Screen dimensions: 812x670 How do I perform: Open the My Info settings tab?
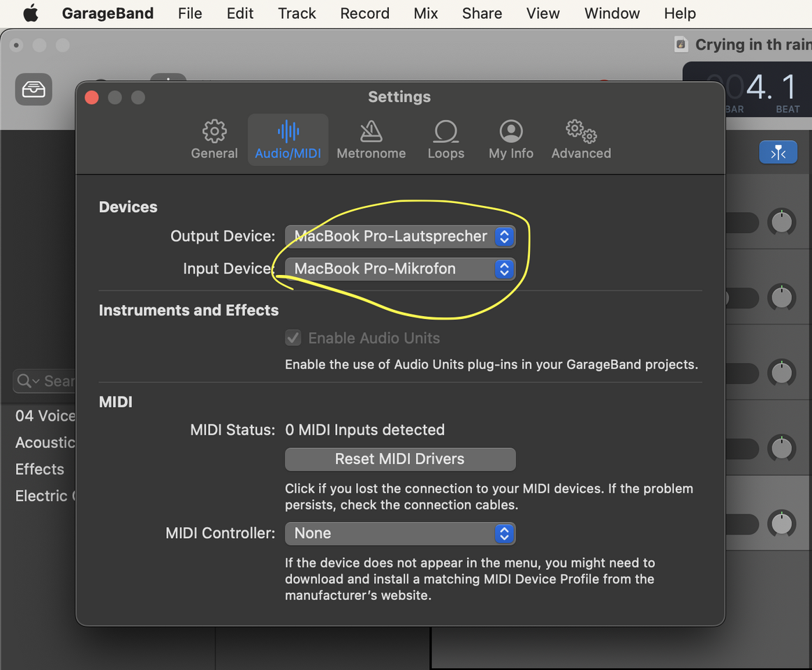point(510,140)
